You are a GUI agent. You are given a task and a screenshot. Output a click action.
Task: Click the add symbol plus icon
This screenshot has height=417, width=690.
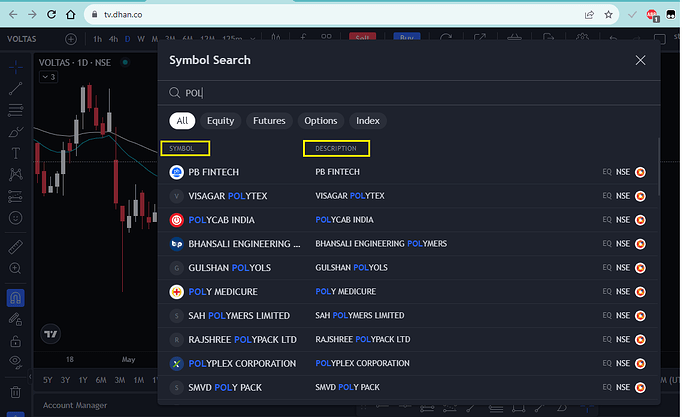pyautogui.click(x=71, y=39)
